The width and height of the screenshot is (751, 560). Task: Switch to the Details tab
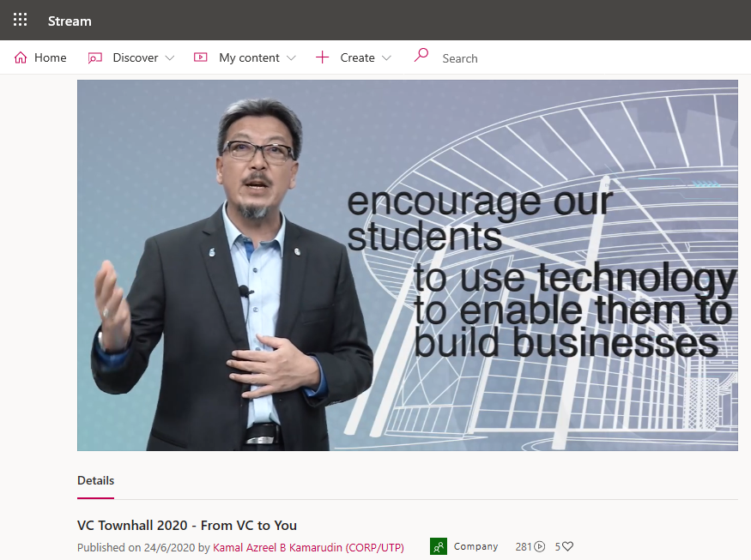[x=95, y=480]
